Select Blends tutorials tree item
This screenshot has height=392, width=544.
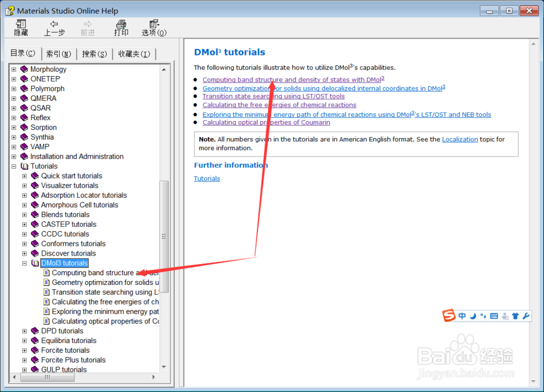tap(65, 215)
